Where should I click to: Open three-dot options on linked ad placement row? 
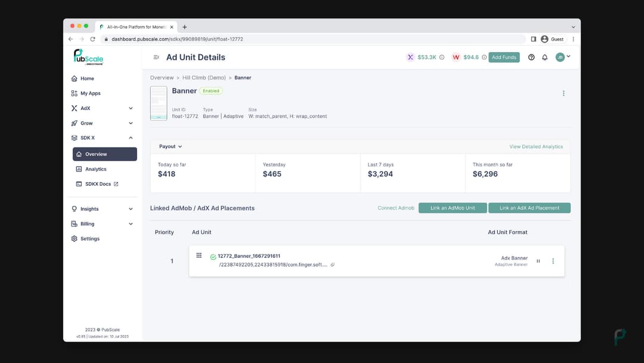pyautogui.click(x=553, y=261)
